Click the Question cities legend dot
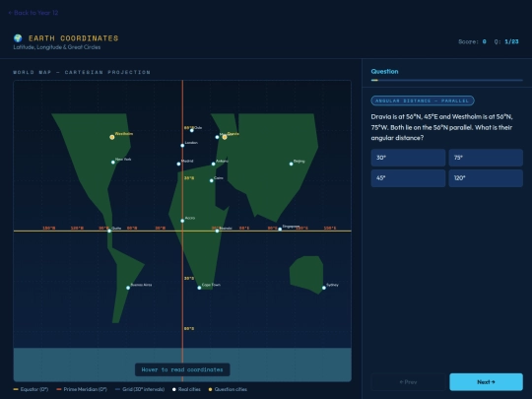 (211, 389)
